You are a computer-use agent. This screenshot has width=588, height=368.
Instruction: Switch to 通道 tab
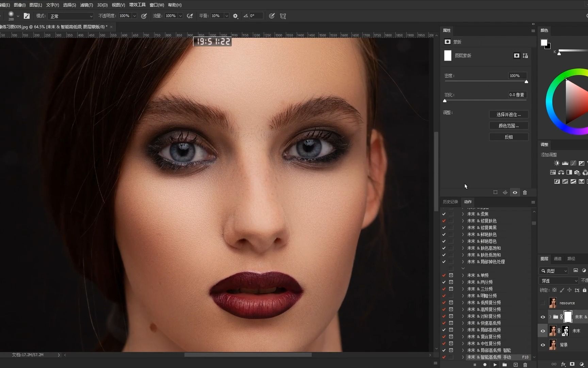[x=557, y=259]
